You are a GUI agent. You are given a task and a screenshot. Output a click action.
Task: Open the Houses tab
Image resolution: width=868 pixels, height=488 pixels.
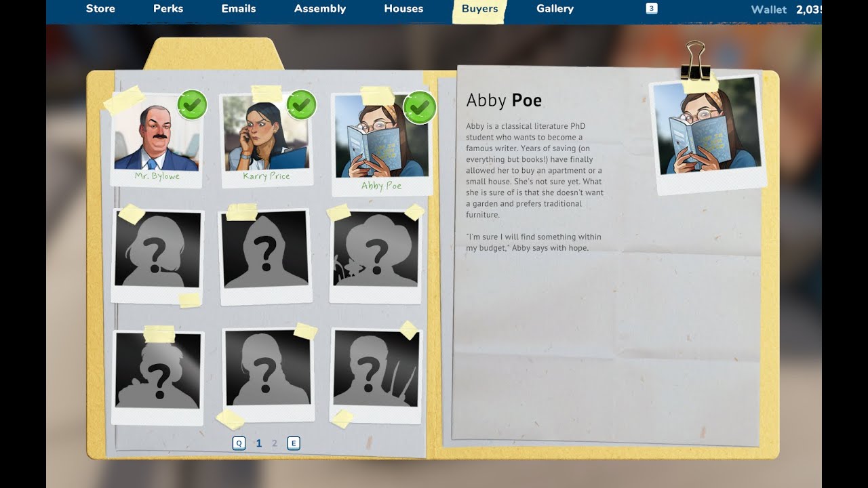[x=403, y=9]
